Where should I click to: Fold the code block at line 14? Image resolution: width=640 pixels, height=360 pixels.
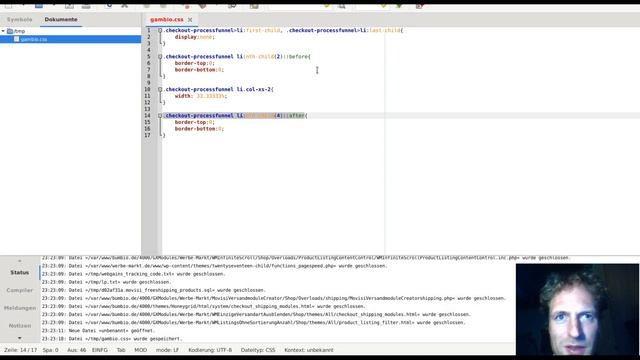pyautogui.click(x=160, y=116)
